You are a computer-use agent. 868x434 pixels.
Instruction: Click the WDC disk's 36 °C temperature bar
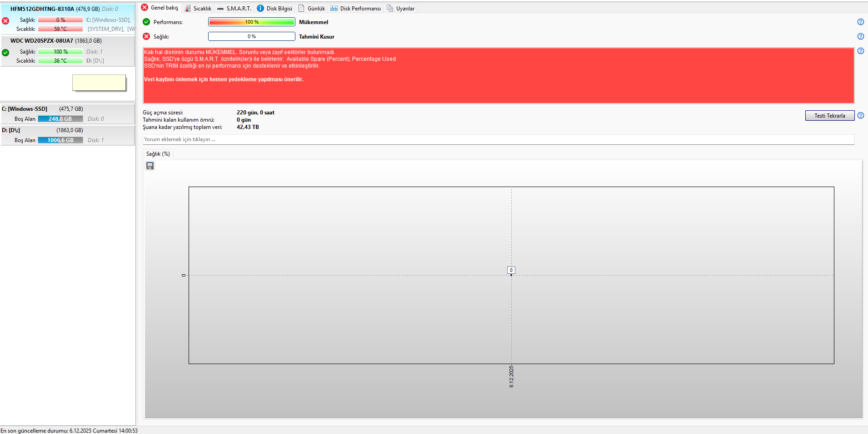point(60,61)
